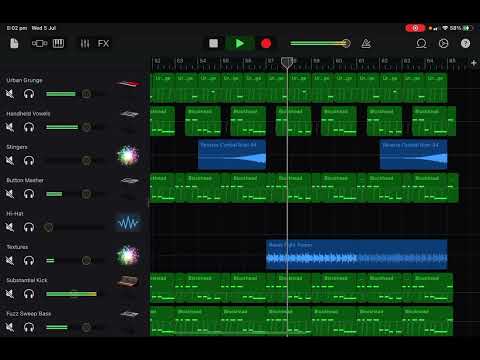Mute the Fuzz Sweep Bass track
The width and height of the screenshot is (480, 360).
pos(10,327)
